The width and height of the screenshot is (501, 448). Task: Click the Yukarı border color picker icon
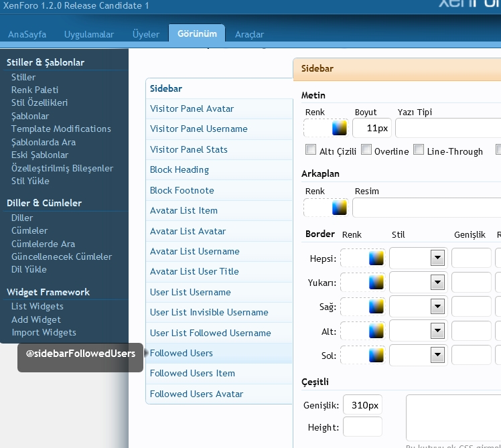[376, 282]
